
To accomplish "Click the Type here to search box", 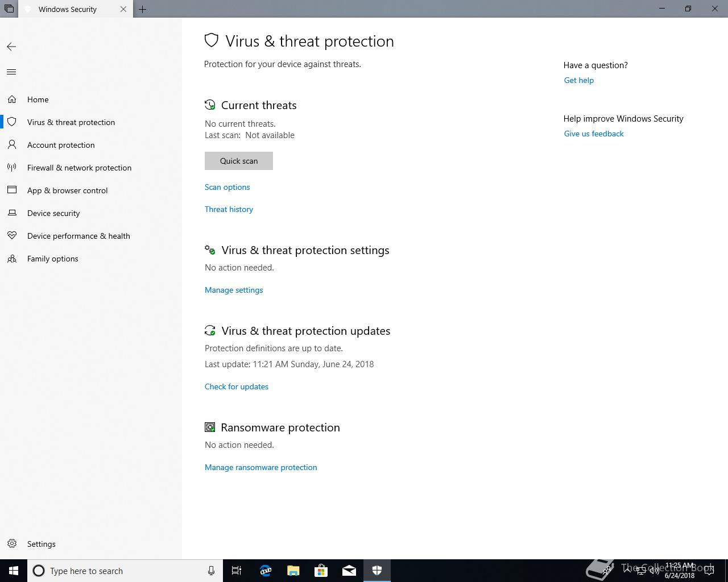I will pyautogui.click(x=125, y=571).
